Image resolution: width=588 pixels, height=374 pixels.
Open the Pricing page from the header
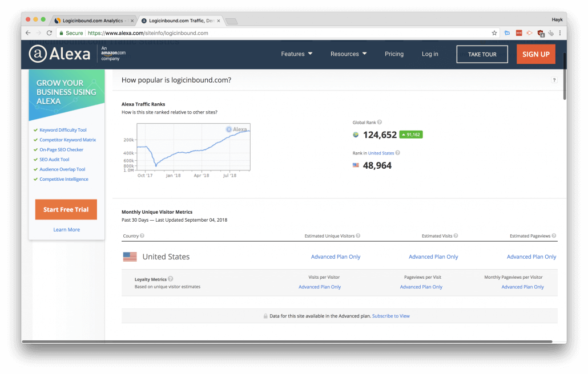pyautogui.click(x=394, y=54)
